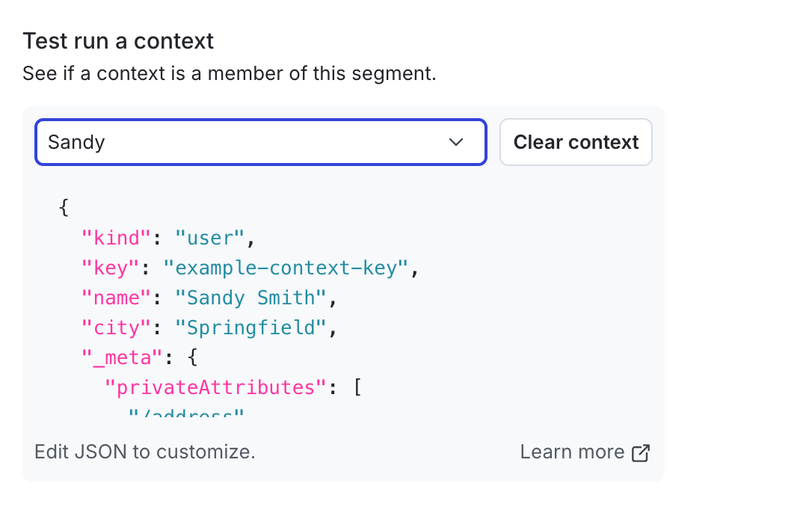Select the "kind": "user" line in the JSON

[164, 238]
